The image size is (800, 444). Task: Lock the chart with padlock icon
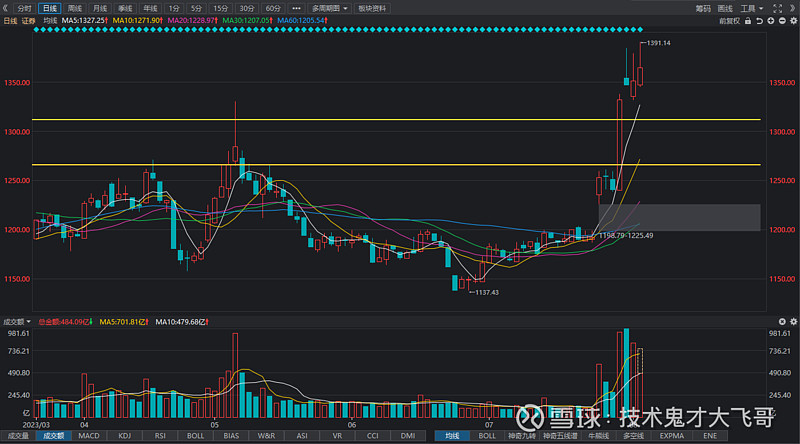click(748, 21)
